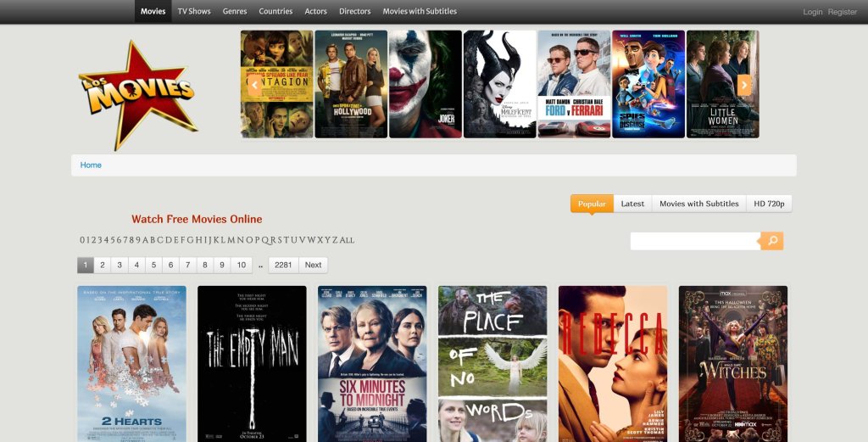Open Movies with Subtitles in top navigation

[420, 11]
